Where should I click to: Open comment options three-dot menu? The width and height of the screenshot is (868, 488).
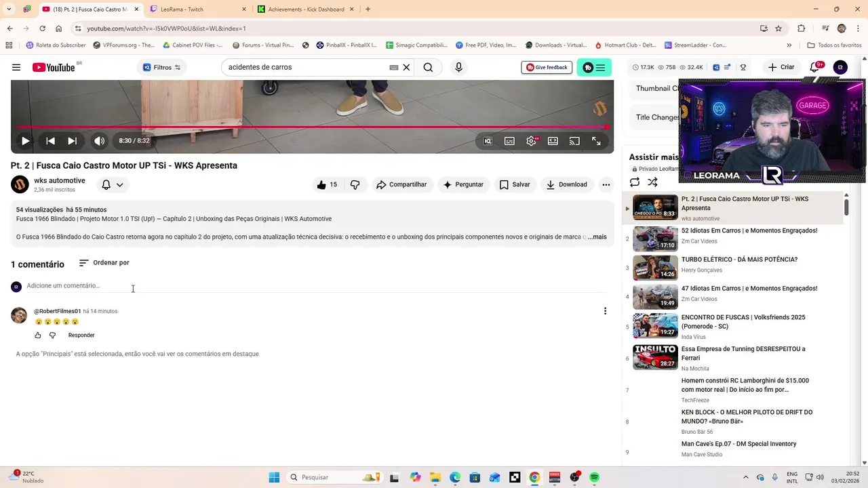pos(605,311)
